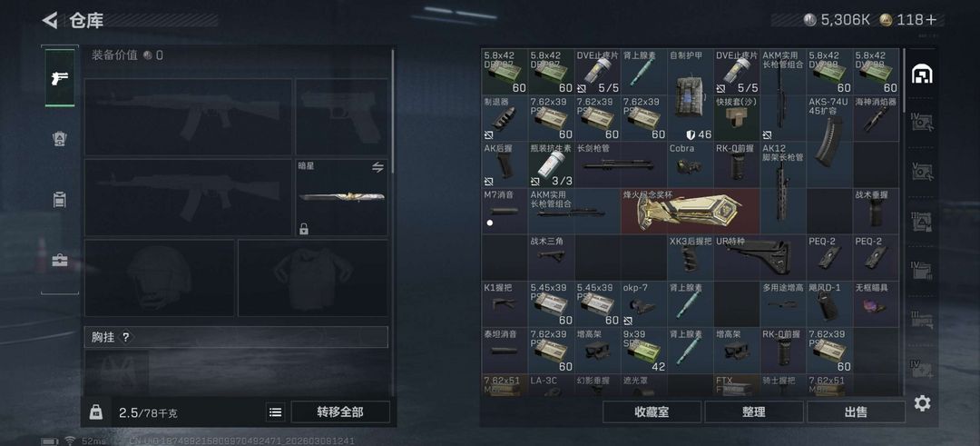Open the backpack tab in left sidebar
980x446 pixels.
click(x=59, y=200)
